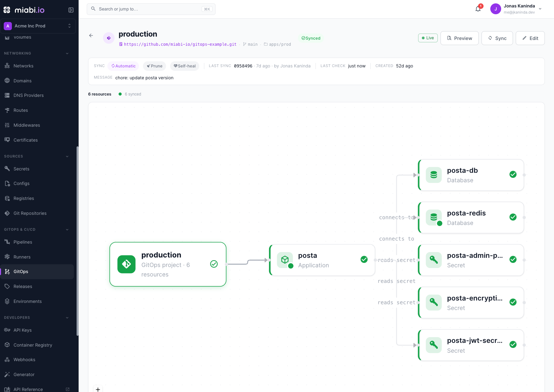Click posta-redis synced check mark
Screen dimensions: 554x392
point(513,217)
